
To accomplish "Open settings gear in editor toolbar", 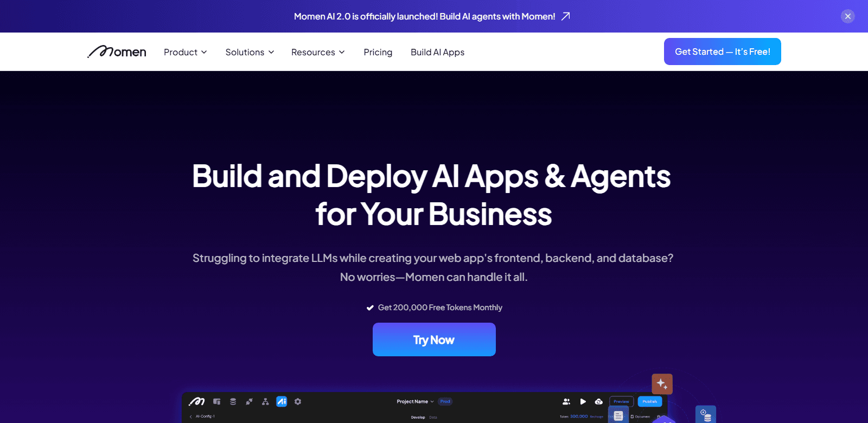I will [x=298, y=402].
